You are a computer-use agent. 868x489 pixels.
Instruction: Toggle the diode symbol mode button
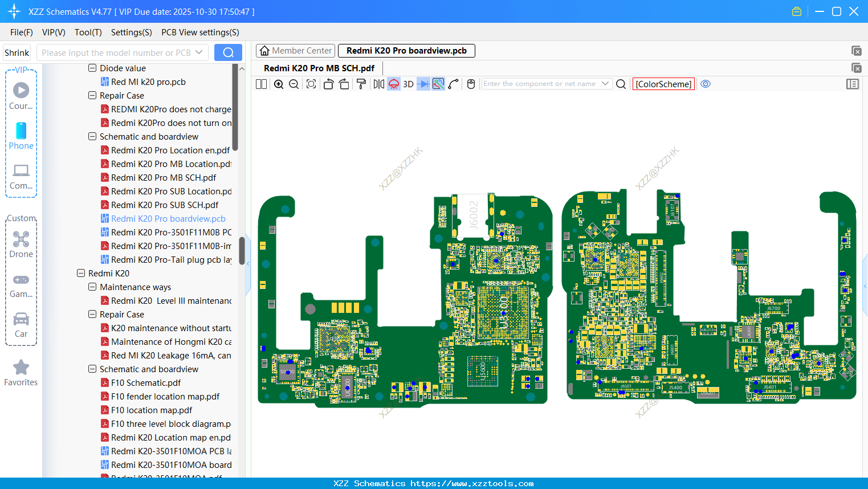[423, 84]
